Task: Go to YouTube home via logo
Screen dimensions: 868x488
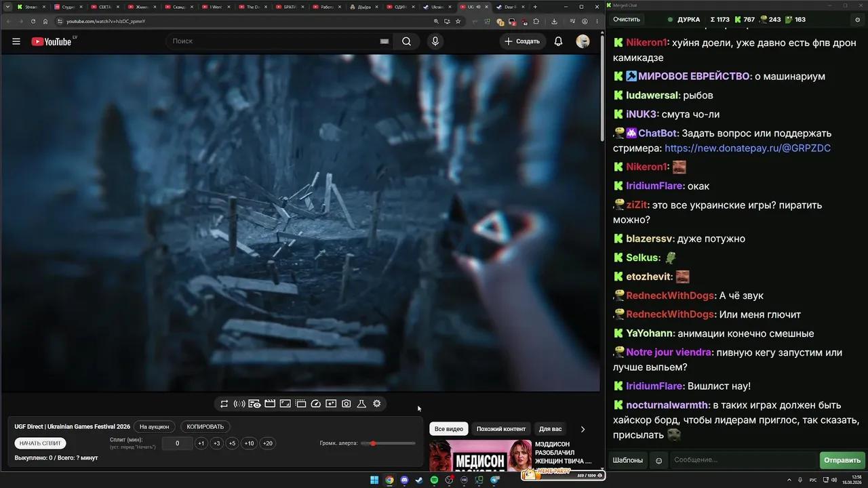Action: [51, 41]
